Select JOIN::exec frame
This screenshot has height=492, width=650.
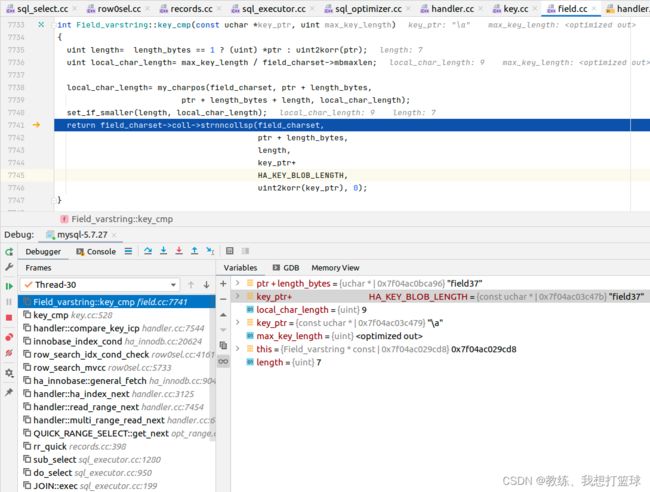[x=116, y=486]
